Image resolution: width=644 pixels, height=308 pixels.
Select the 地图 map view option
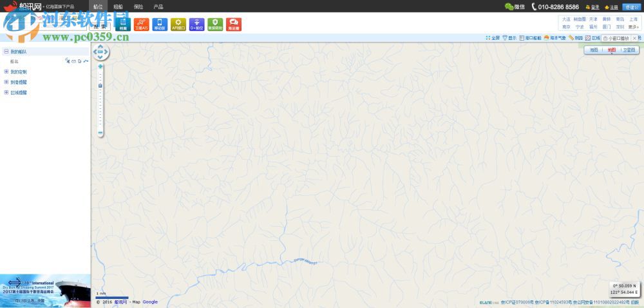(612, 50)
